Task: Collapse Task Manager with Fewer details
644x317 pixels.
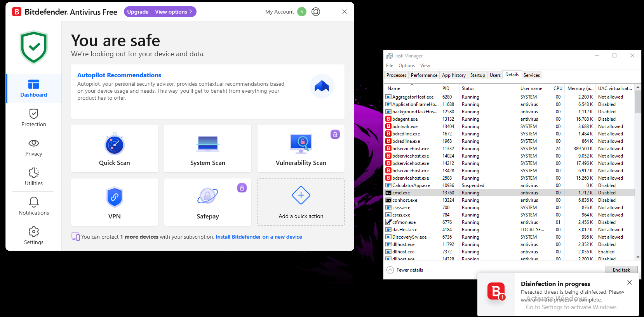Action: 405,270
